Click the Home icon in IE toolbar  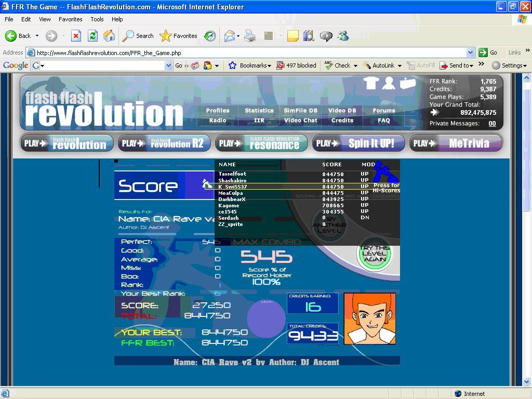109,36
